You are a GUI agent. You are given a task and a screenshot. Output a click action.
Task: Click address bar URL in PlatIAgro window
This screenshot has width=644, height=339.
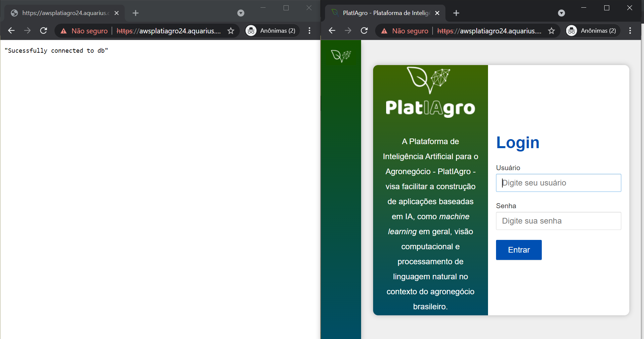489,31
